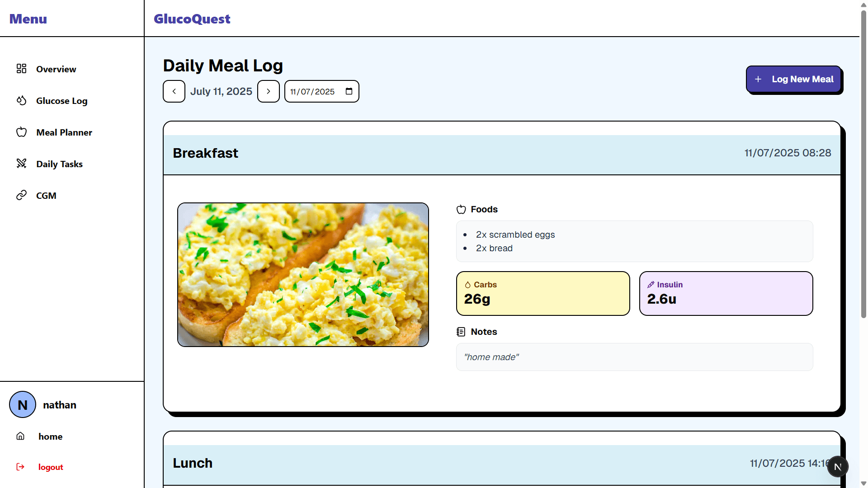868x488 pixels.
Task: Open the calendar date picker
Action: click(348, 91)
